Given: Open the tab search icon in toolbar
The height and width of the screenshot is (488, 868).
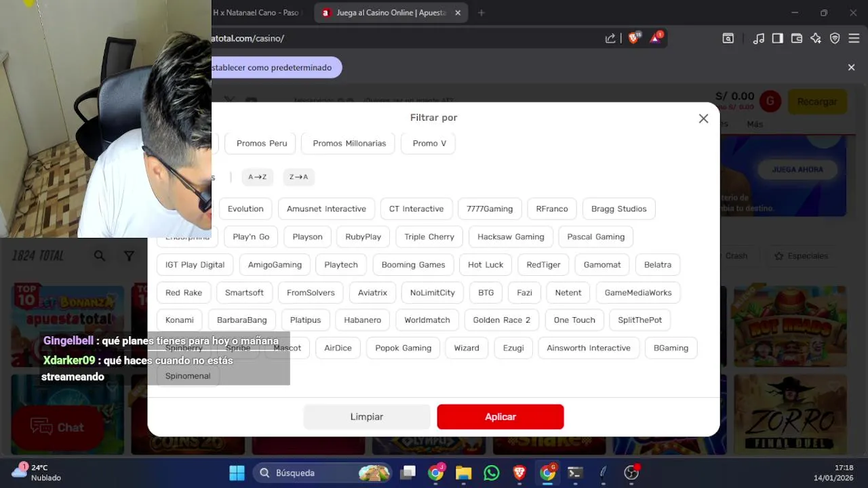Looking at the screenshot, I should point(728,39).
